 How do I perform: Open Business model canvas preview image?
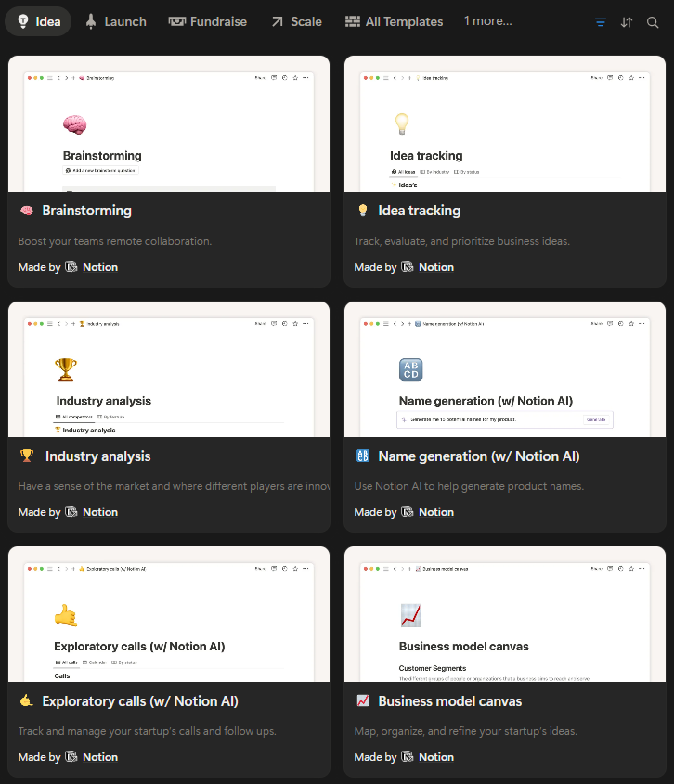click(505, 614)
